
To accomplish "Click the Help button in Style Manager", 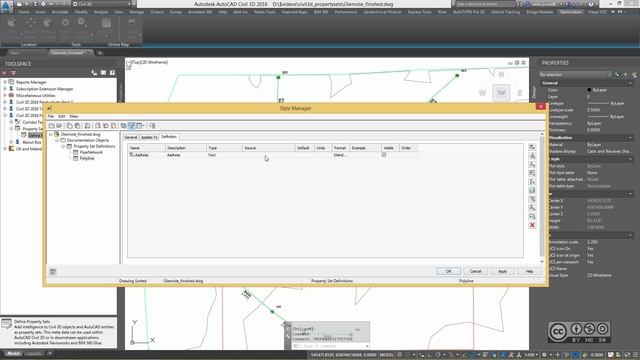I will pos(529,271).
